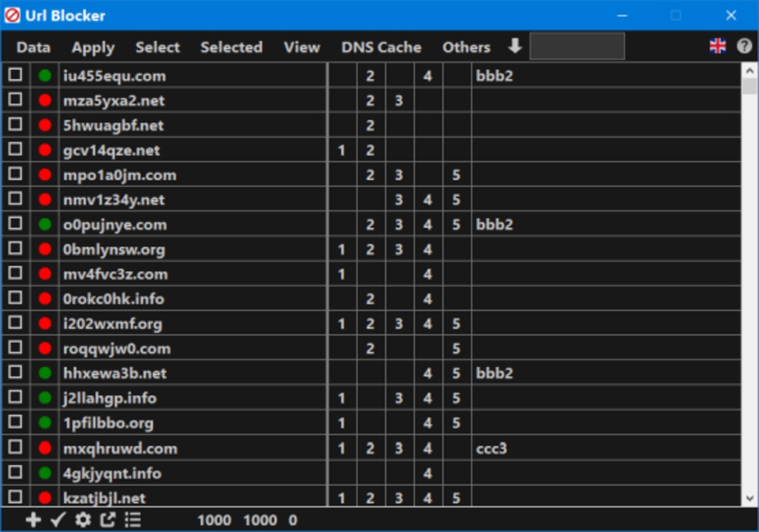Click red status dot for 5hwuagbf.net
The image size is (759, 532).
[45, 125]
